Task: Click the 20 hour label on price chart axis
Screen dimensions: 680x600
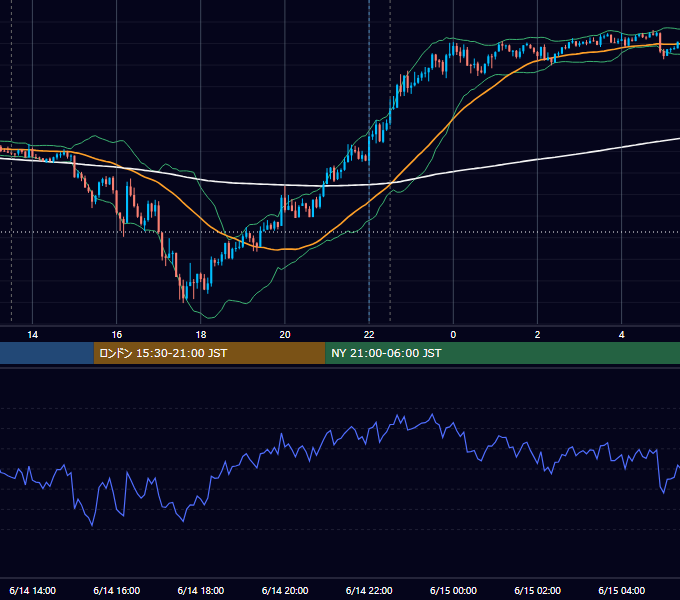Action: coord(285,335)
